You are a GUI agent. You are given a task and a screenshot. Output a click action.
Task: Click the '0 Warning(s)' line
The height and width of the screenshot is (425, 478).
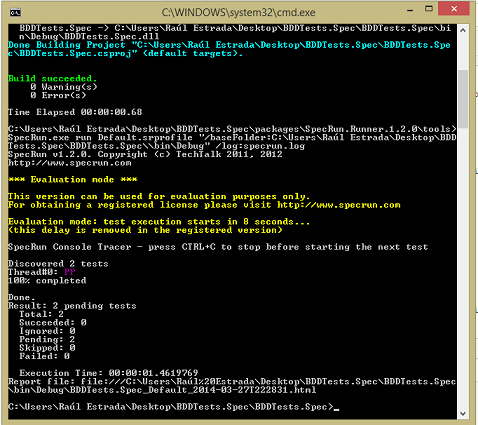[x=64, y=87]
